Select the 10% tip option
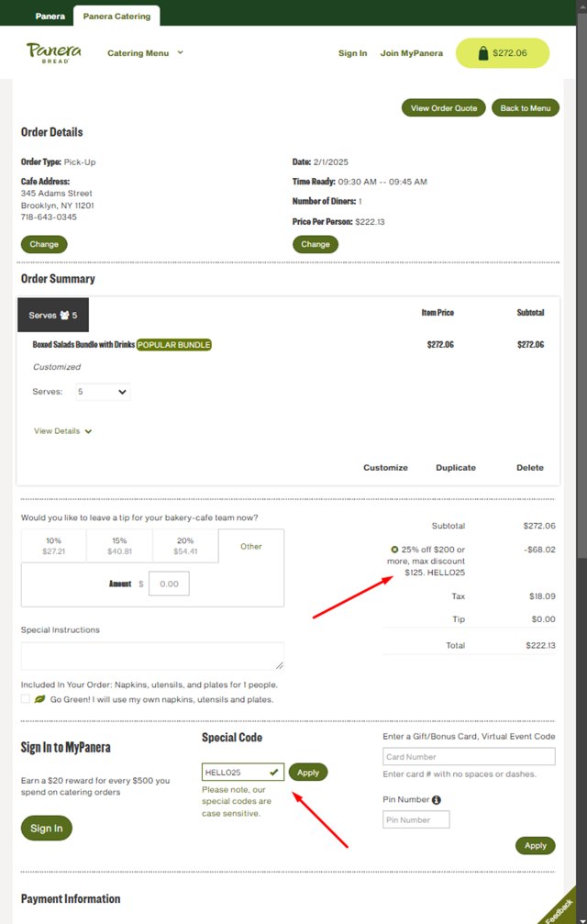 tap(53, 546)
